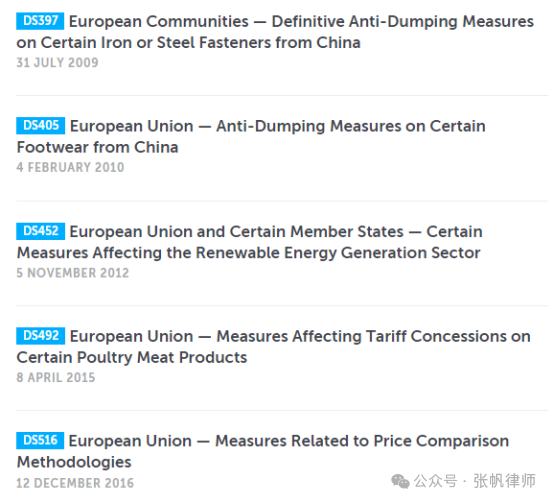Screen dimensions: 554x503
Task: Click 'Footwear from China' title line
Action: tap(98, 147)
